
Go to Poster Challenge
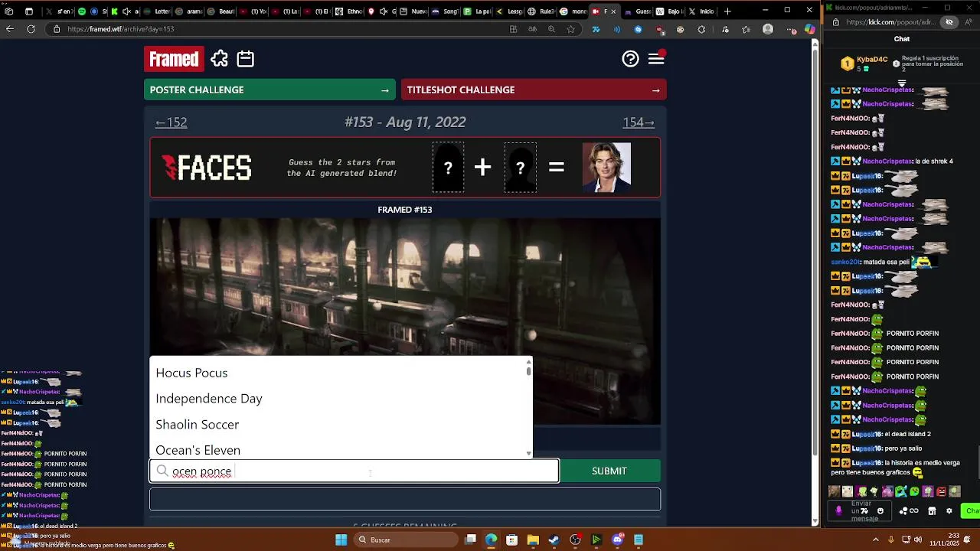point(269,90)
